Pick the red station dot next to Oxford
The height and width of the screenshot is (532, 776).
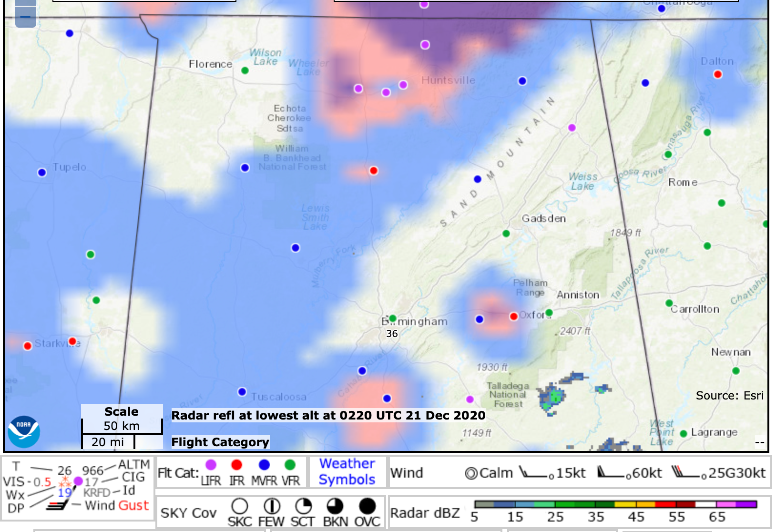[x=513, y=317]
